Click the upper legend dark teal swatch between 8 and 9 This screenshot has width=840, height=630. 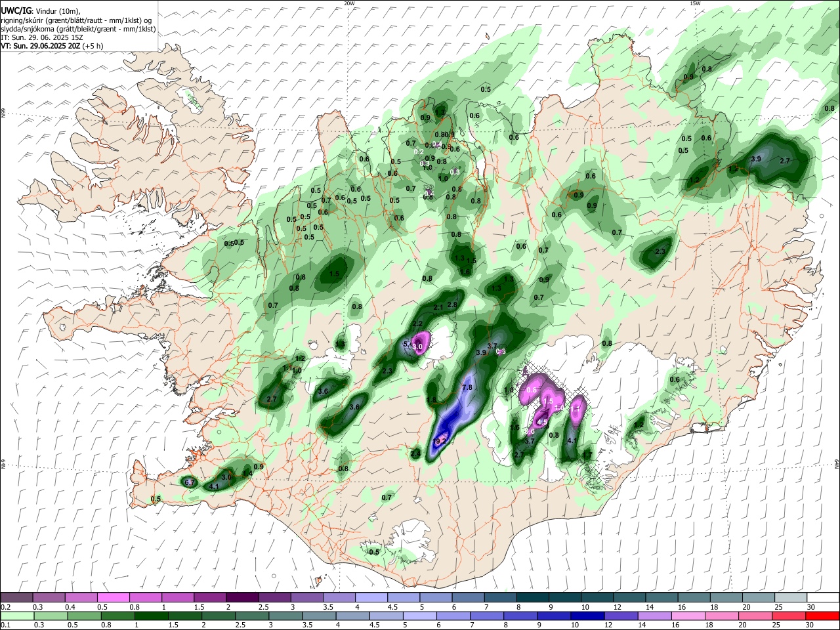click(x=533, y=598)
